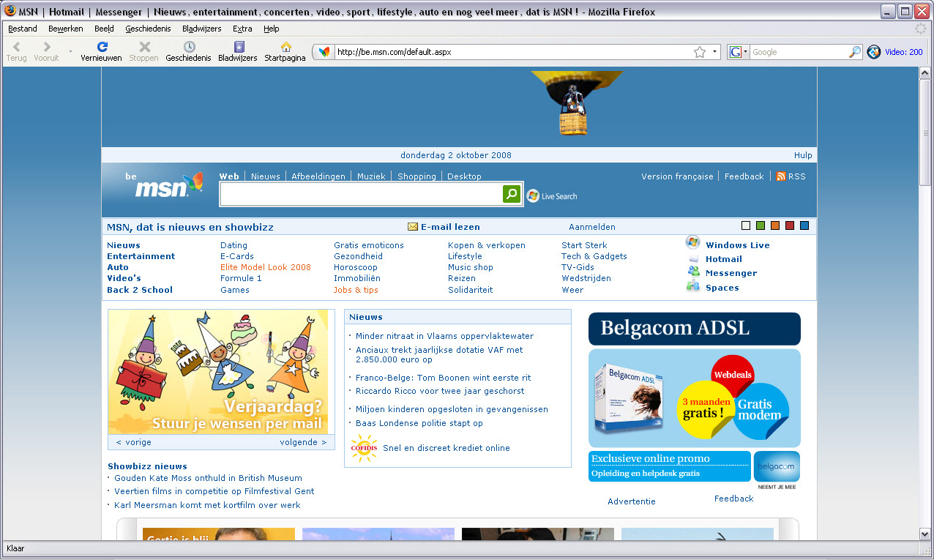Click the MSN web search text field
This screenshot has width=934, height=560.
[361, 194]
